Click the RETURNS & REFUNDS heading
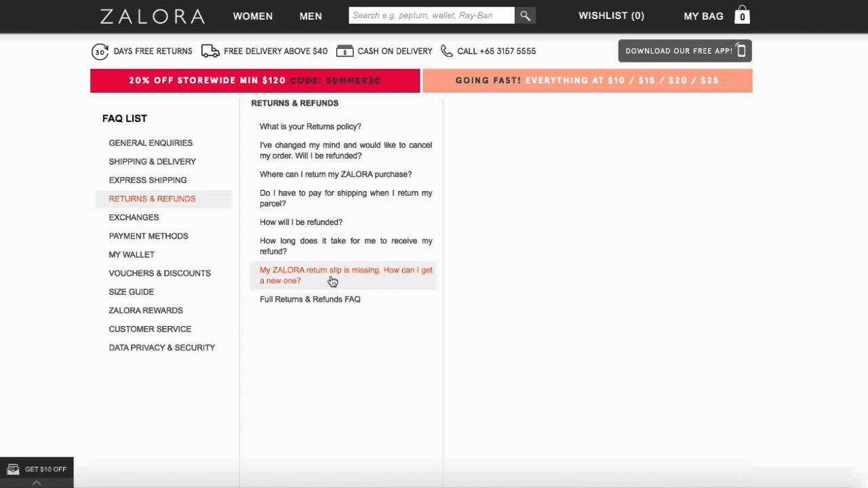This screenshot has width=868, height=488. (x=294, y=103)
